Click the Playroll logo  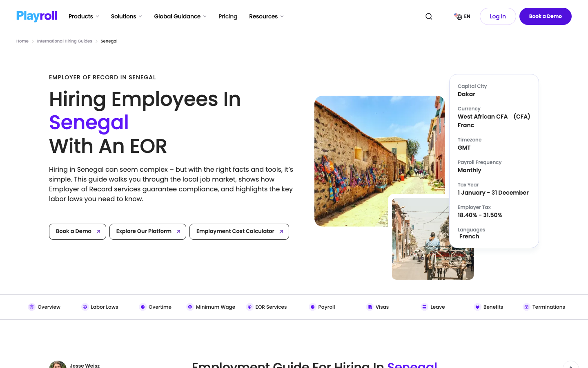(x=37, y=16)
